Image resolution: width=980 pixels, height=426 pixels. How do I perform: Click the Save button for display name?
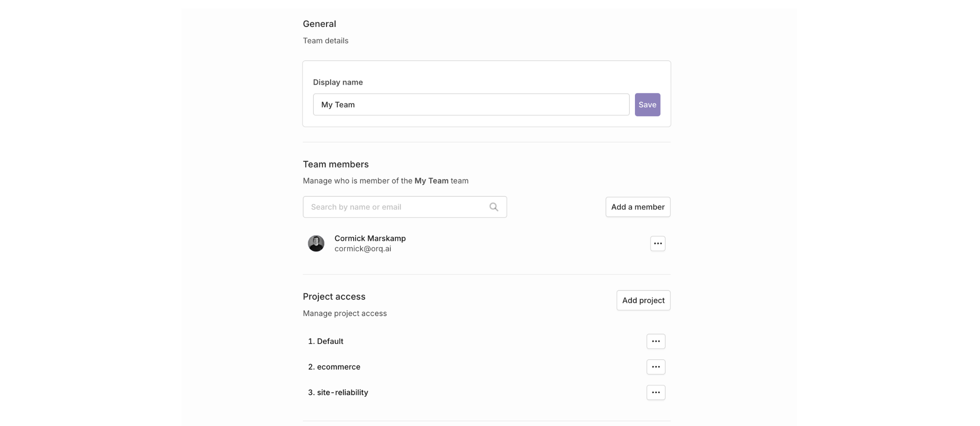tap(647, 105)
